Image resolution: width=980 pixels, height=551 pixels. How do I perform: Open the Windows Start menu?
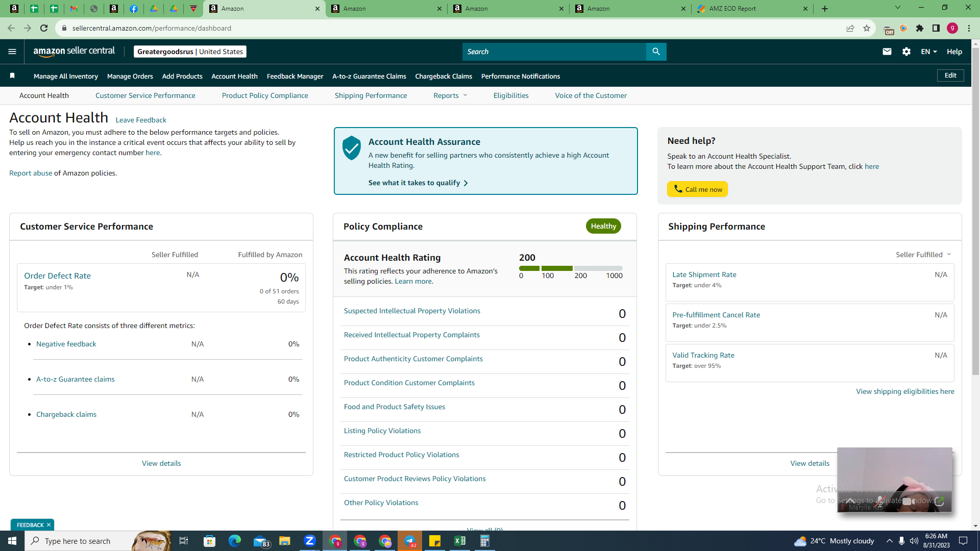click(x=12, y=541)
